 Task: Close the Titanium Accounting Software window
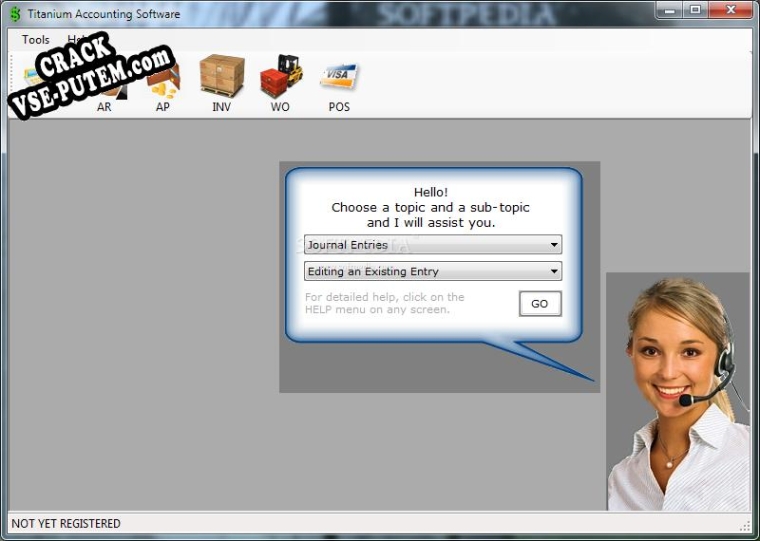pyautogui.click(x=730, y=10)
